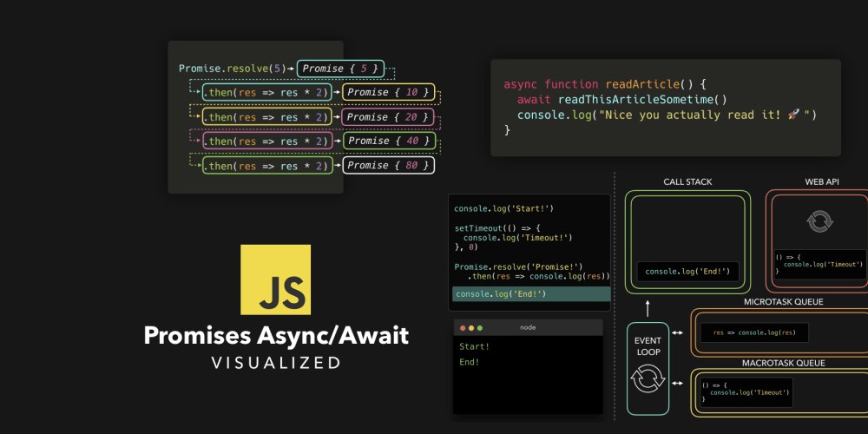Screen dimensions: 868x434
Task: Click the "MACROTASK QUEUE" heading
Action: tap(783, 363)
